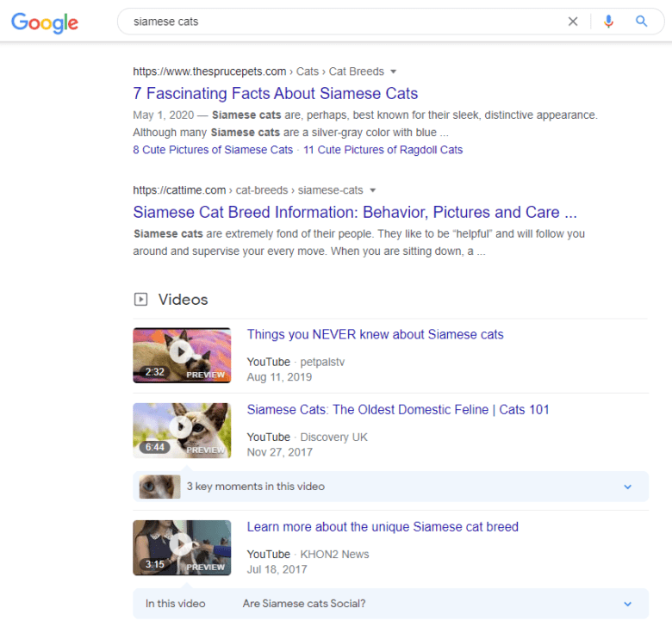Click the petpalstv channel name
This screenshot has width=672, height=627.
click(322, 362)
